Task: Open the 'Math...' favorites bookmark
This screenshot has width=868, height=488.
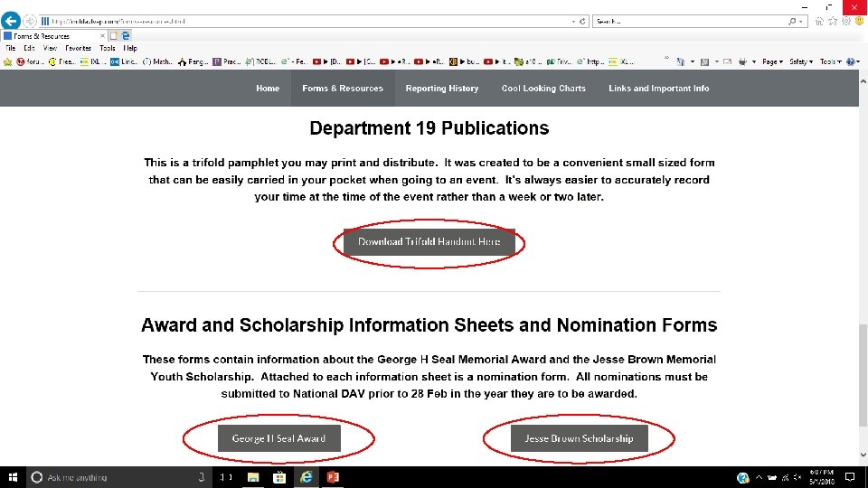Action: [157, 62]
